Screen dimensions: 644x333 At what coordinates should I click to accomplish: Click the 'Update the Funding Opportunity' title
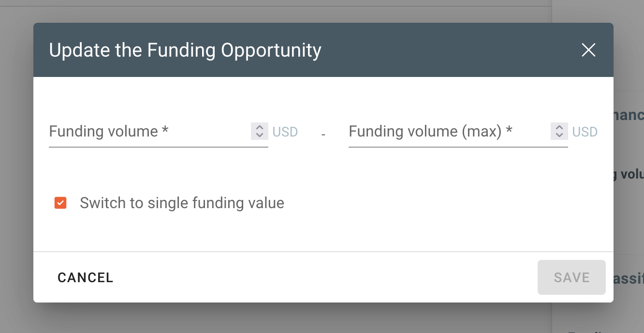[x=185, y=50]
